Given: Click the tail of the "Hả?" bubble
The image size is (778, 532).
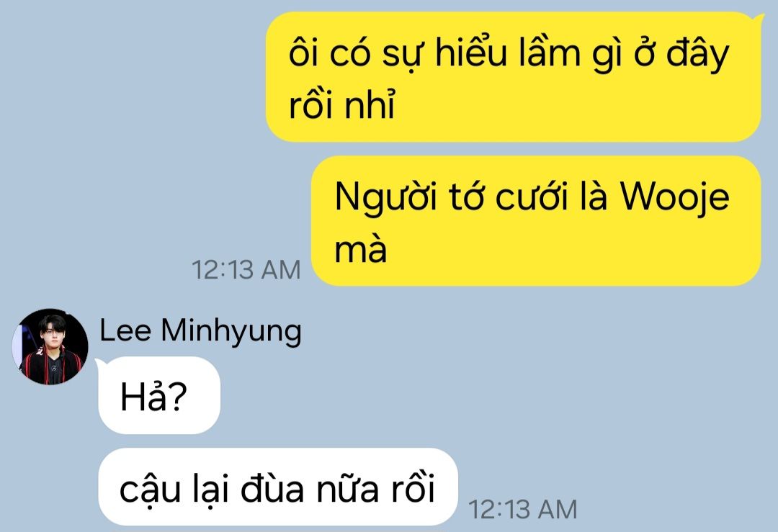Looking at the screenshot, I should [x=98, y=364].
